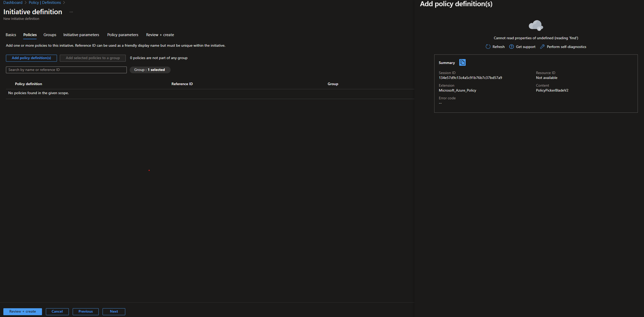Click the 'Cannot read properties of undefined' message
644x317 pixels.
tap(536, 38)
